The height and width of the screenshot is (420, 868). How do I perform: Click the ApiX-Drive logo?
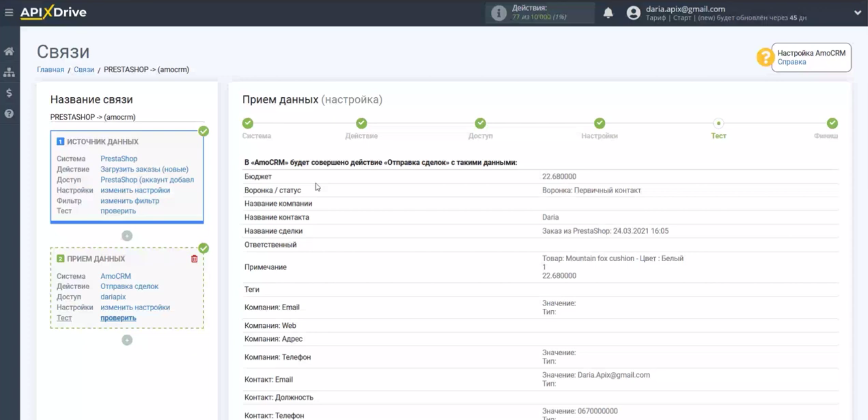[x=53, y=12]
